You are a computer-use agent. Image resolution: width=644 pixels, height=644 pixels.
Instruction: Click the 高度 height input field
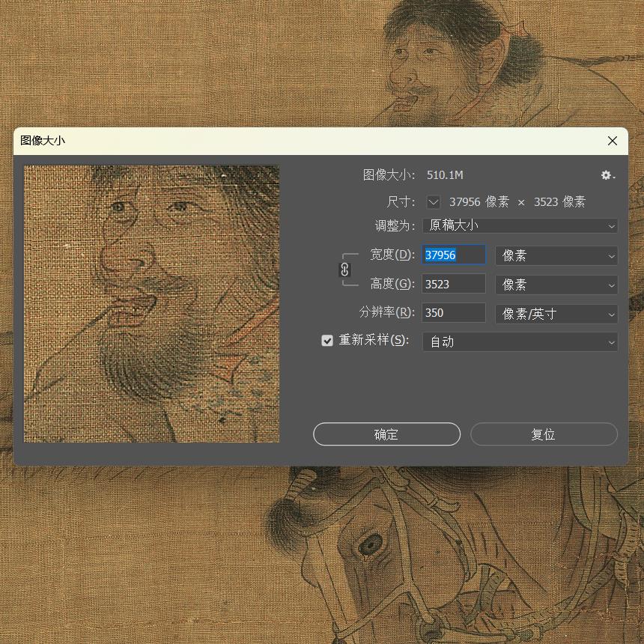click(454, 285)
